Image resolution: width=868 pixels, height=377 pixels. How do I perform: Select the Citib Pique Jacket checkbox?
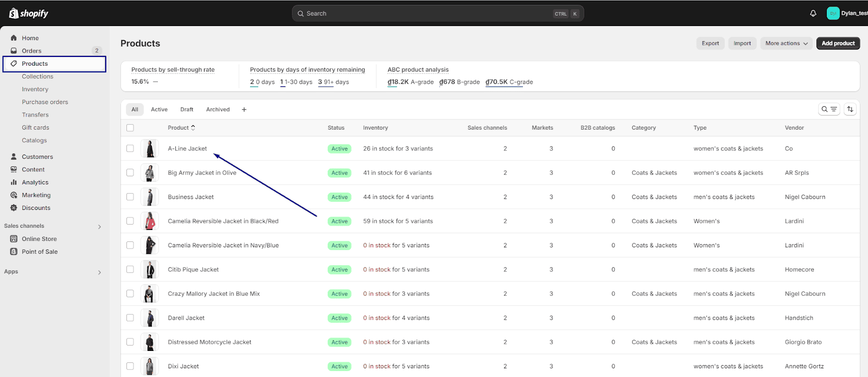130,270
